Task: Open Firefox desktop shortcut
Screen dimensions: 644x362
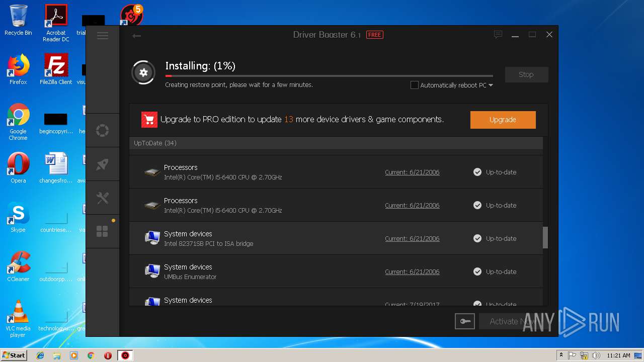Action: tap(18, 69)
